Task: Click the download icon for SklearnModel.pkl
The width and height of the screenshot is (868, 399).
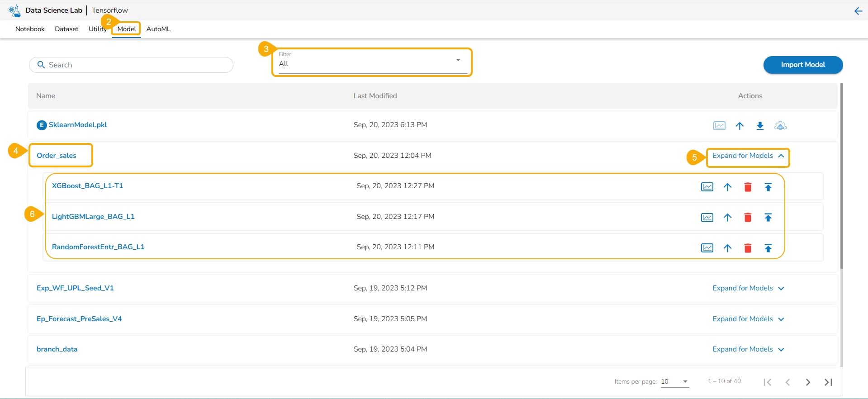Action: [x=760, y=126]
